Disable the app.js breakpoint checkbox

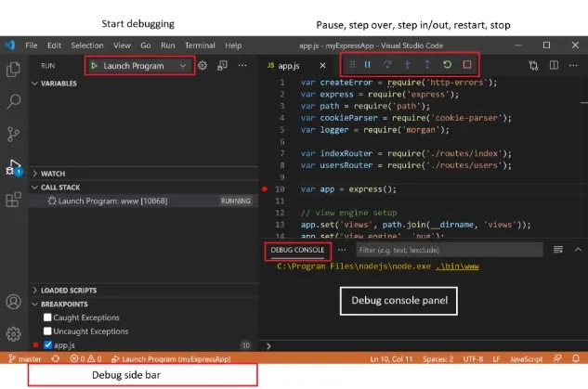47,344
